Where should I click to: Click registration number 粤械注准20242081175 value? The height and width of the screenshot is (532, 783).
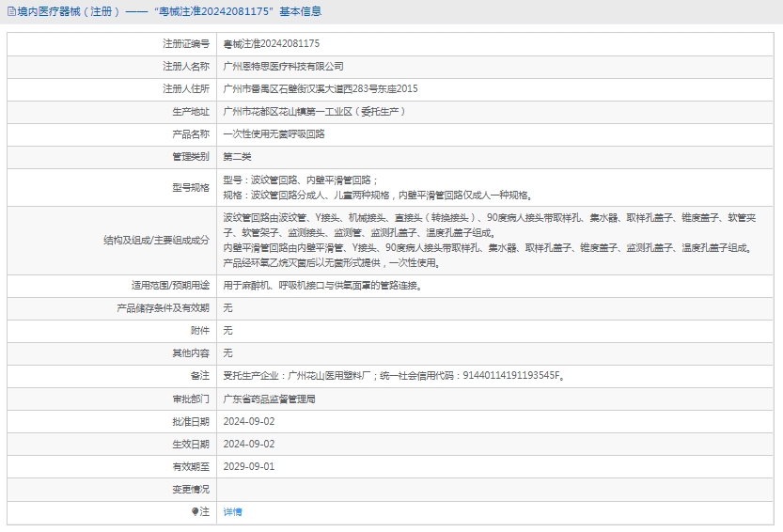click(x=271, y=43)
